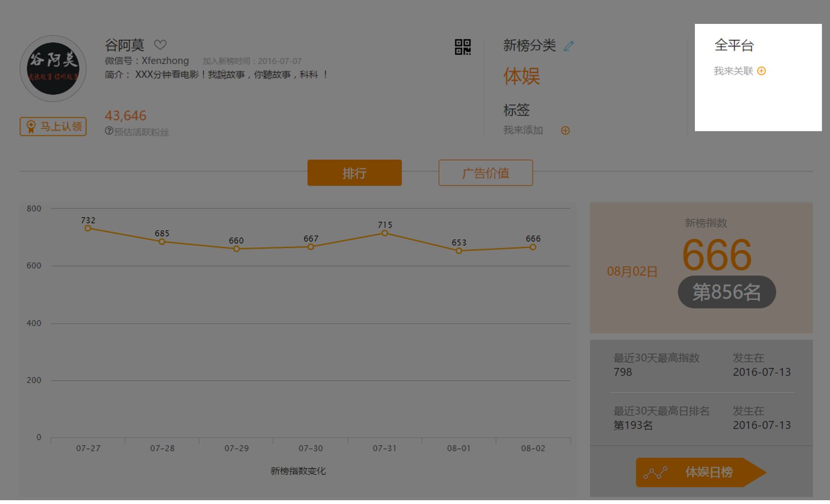
Task: Click the trend line icon on 体娱日榜
Action: [x=655, y=473]
